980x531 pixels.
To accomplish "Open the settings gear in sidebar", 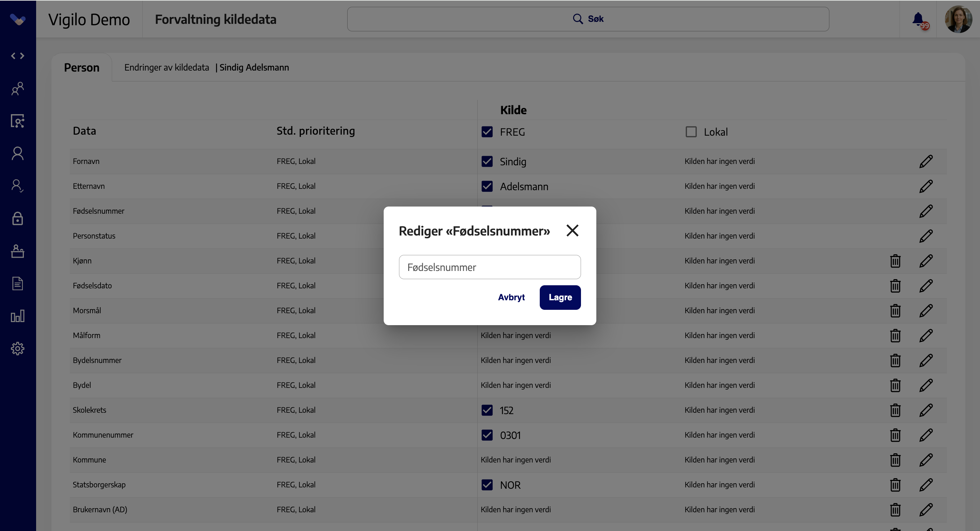I will [x=17, y=348].
